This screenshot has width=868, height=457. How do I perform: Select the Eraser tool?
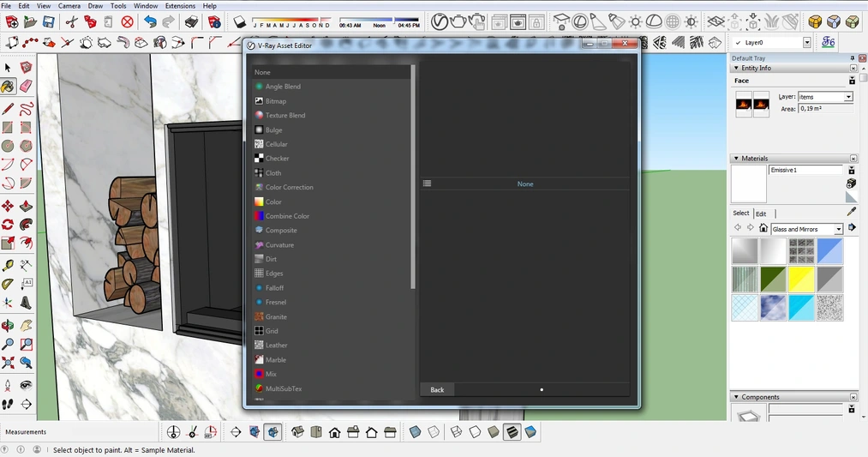point(26,87)
